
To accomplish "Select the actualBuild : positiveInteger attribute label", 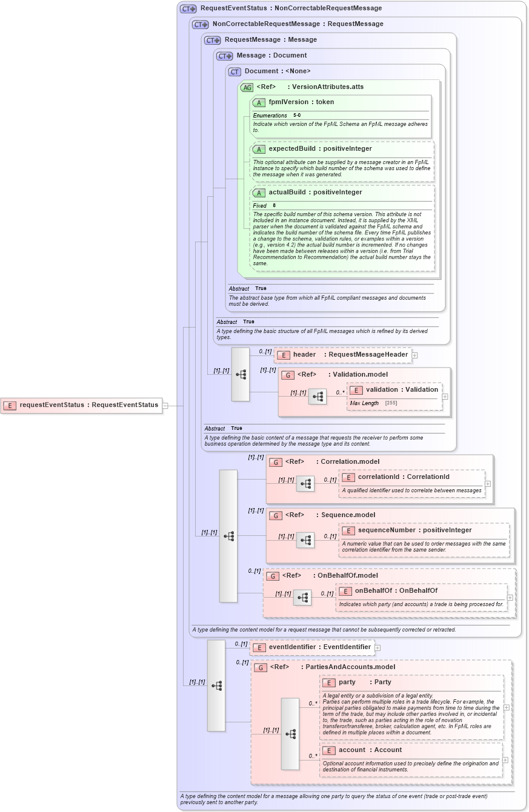I will click(x=315, y=193).
